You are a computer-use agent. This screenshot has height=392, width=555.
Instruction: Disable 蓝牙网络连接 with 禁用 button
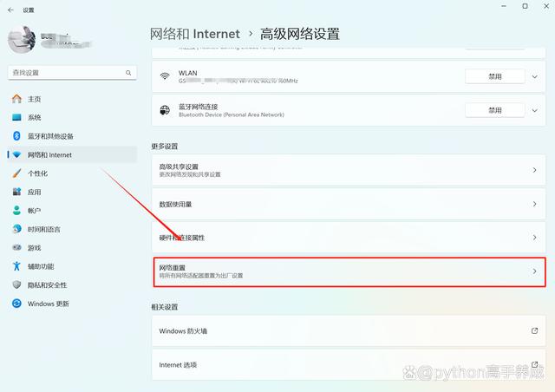pyautogui.click(x=495, y=110)
